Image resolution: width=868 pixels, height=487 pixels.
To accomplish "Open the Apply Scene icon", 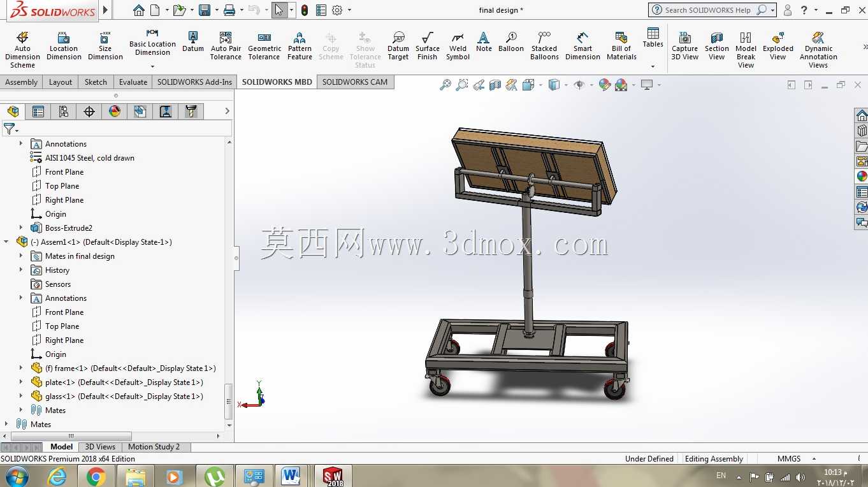I will click(x=621, y=85).
